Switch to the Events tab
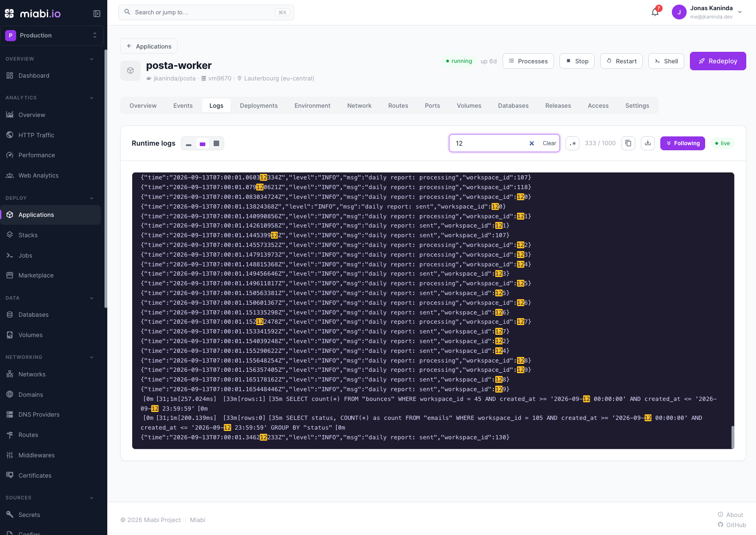This screenshot has height=535, width=756. click(183, 106)
